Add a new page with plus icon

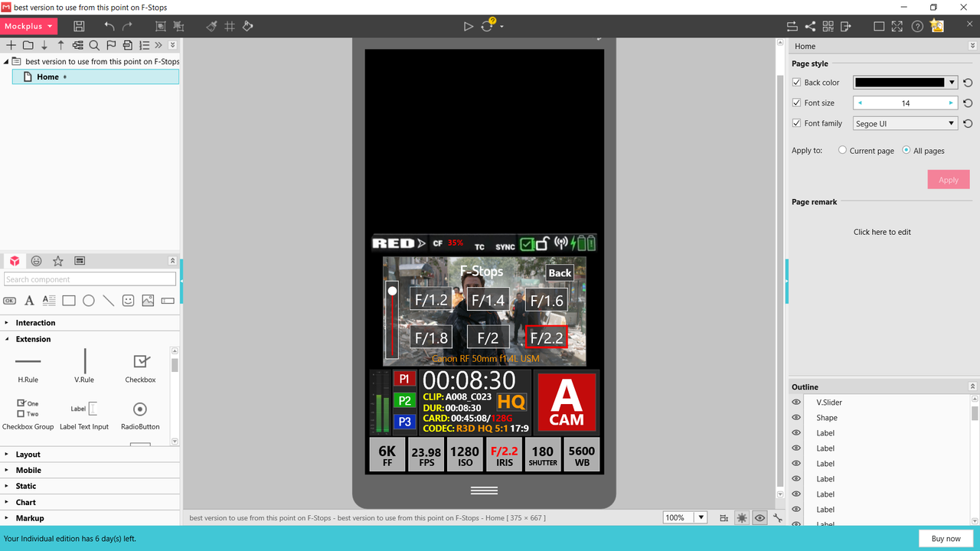pos(11,45)
